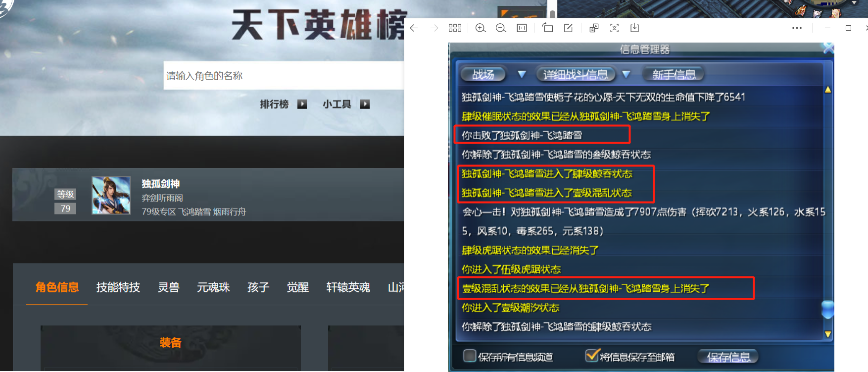868x372 pixels.
Task: Click 会心一击 damage log line
Action: pyautogui.click(x=643, y=221)
